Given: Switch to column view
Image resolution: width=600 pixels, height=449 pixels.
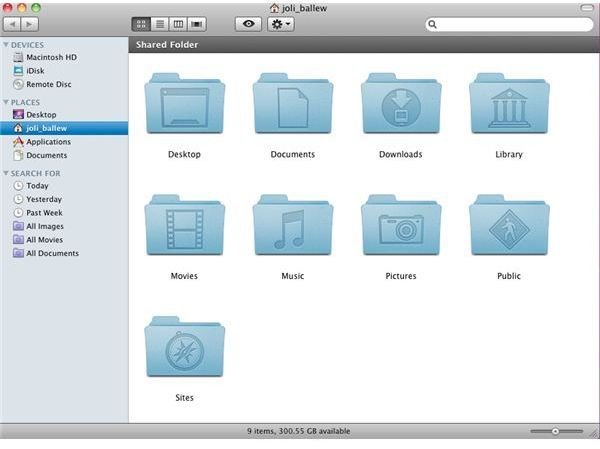Looking at the screenshot, I should (178, 24).
